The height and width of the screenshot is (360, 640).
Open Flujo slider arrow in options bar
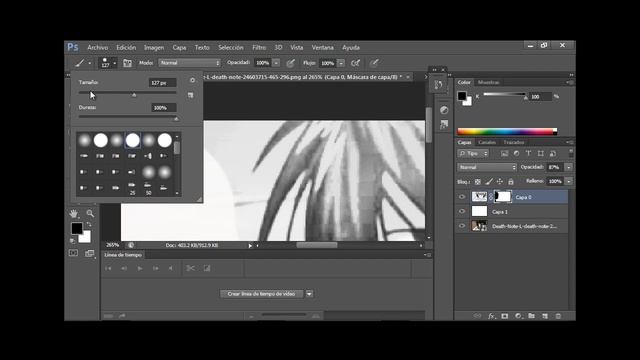[x=341, y=63]
